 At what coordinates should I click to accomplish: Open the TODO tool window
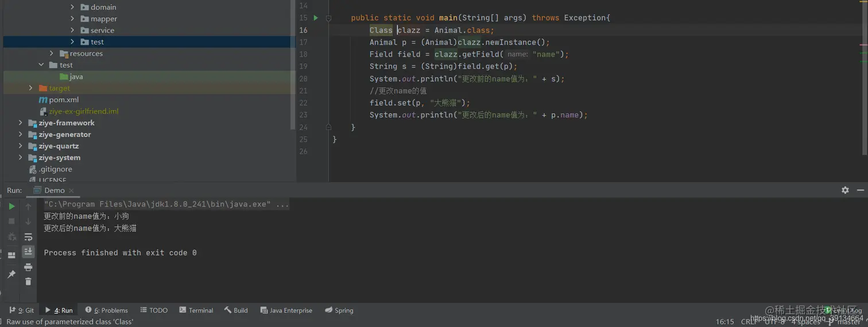pyautogui.click(x=154, y=310)
